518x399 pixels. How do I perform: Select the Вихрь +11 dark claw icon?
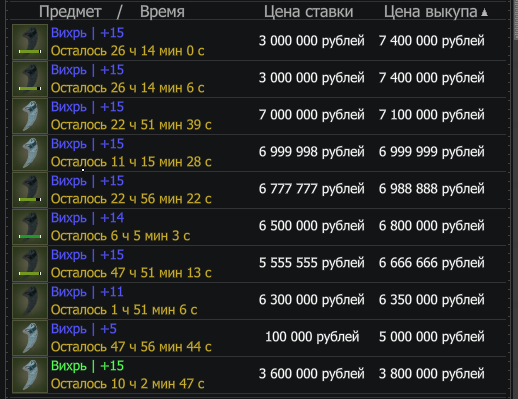[x=30, y=301]
